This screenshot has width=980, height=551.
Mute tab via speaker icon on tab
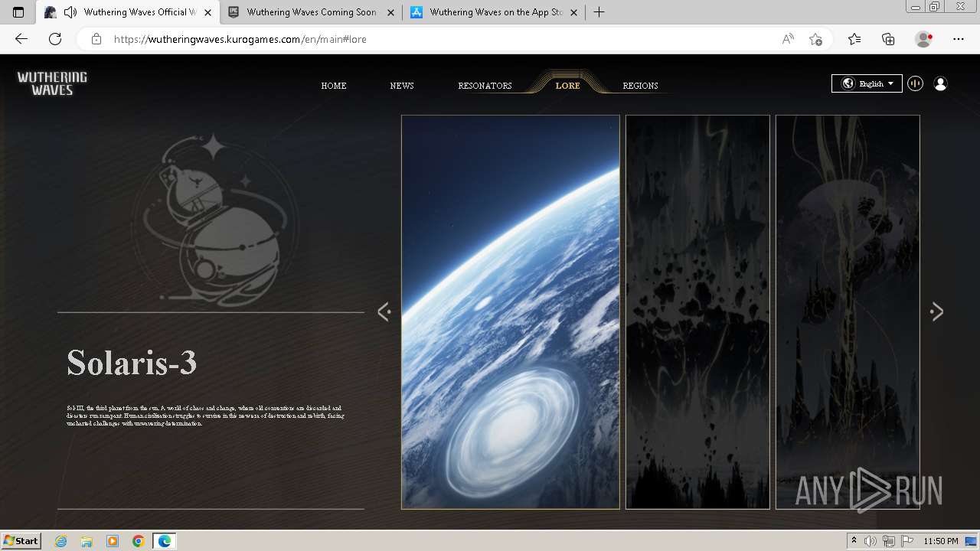tap(70, 12)
